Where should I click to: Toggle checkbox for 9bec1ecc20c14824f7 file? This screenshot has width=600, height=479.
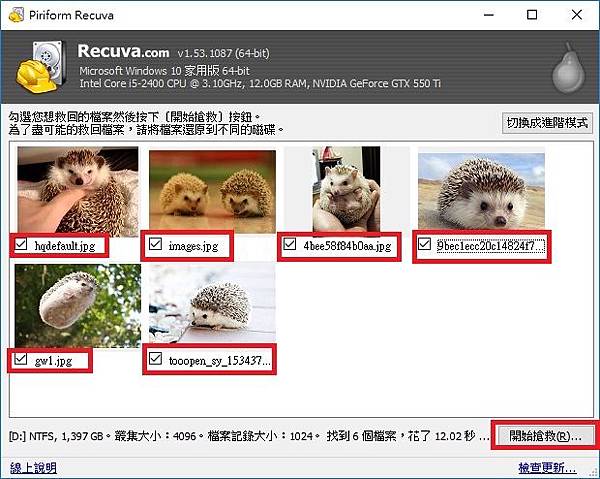(x=424, y=244)
